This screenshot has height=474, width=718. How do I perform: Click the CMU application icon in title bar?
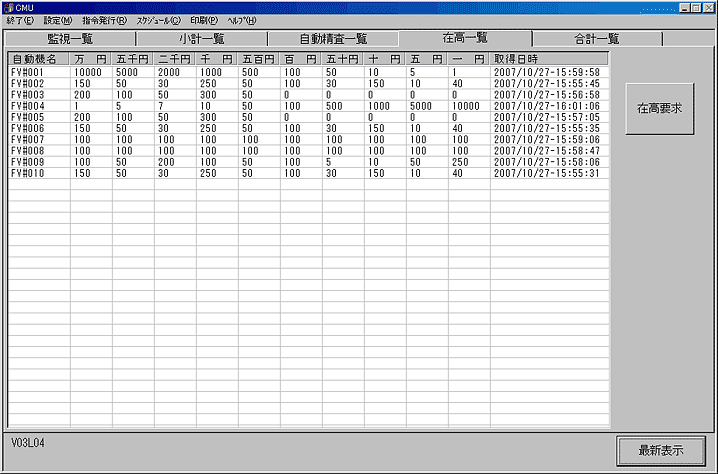tap(9, 7)
